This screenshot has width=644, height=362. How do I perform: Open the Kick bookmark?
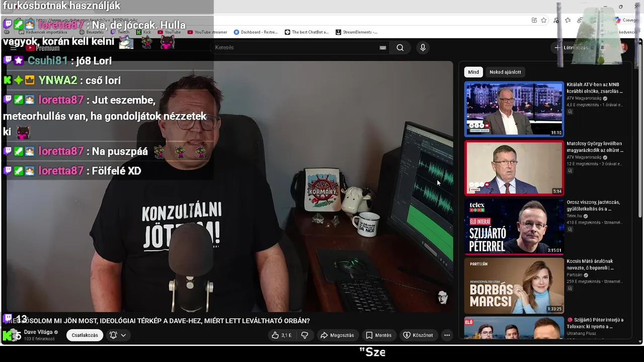pyautogui.click(x=143, y=32)
